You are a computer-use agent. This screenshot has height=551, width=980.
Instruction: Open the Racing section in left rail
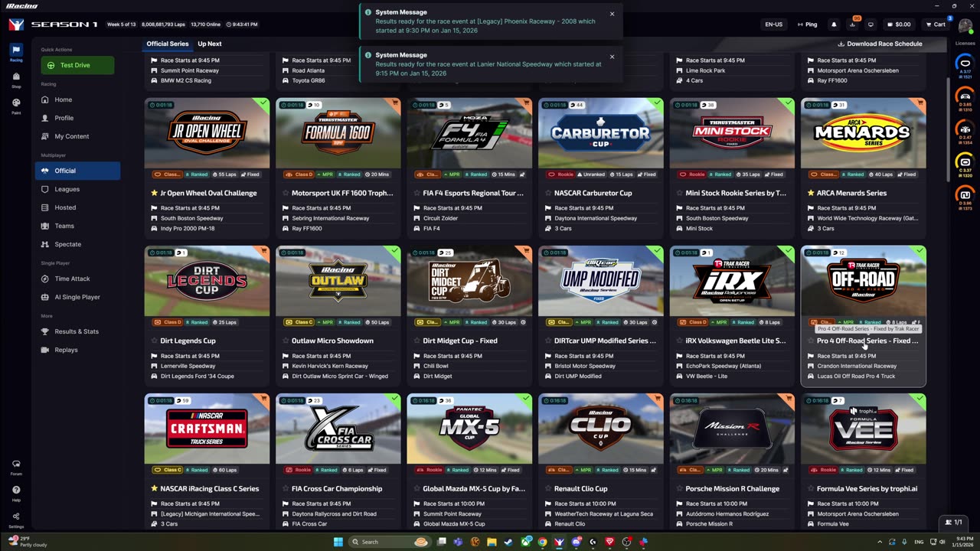[16, 52]
